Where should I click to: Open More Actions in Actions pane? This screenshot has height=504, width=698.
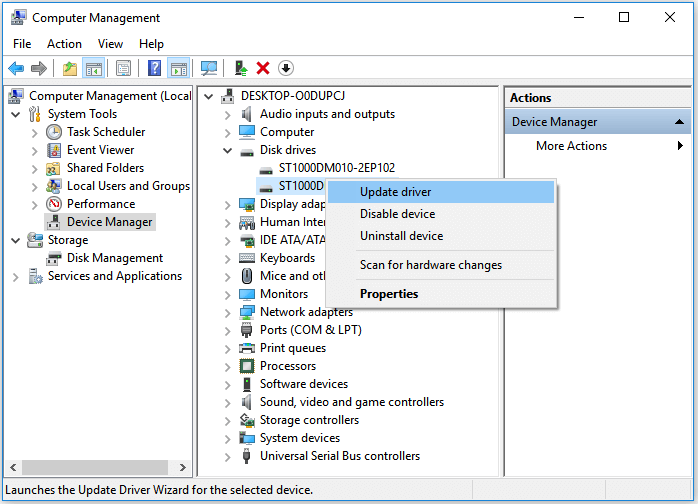[x=571, y=146]
